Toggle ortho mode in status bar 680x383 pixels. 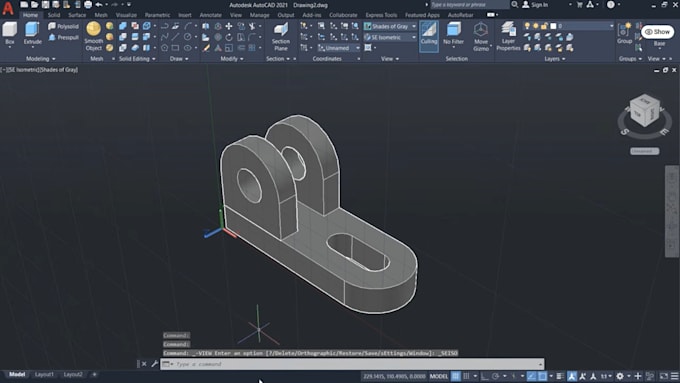click(484, 376)
